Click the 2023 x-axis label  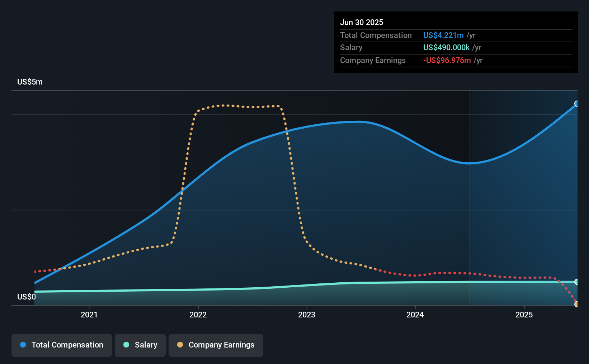(307, 315)
